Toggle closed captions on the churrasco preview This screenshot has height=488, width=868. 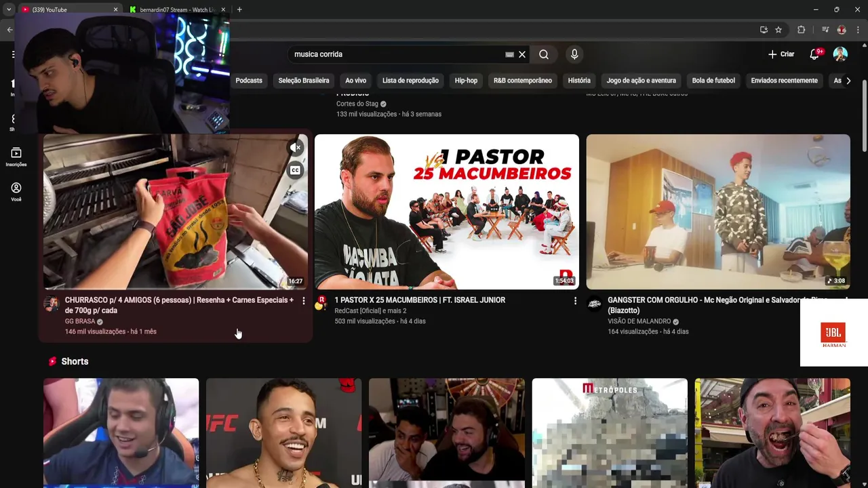295,171
